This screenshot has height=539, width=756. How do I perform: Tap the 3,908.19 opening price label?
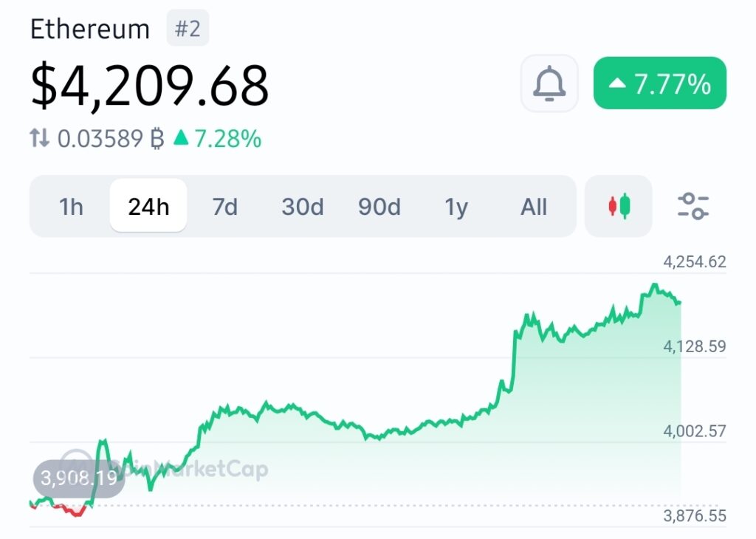click(79, 478)
